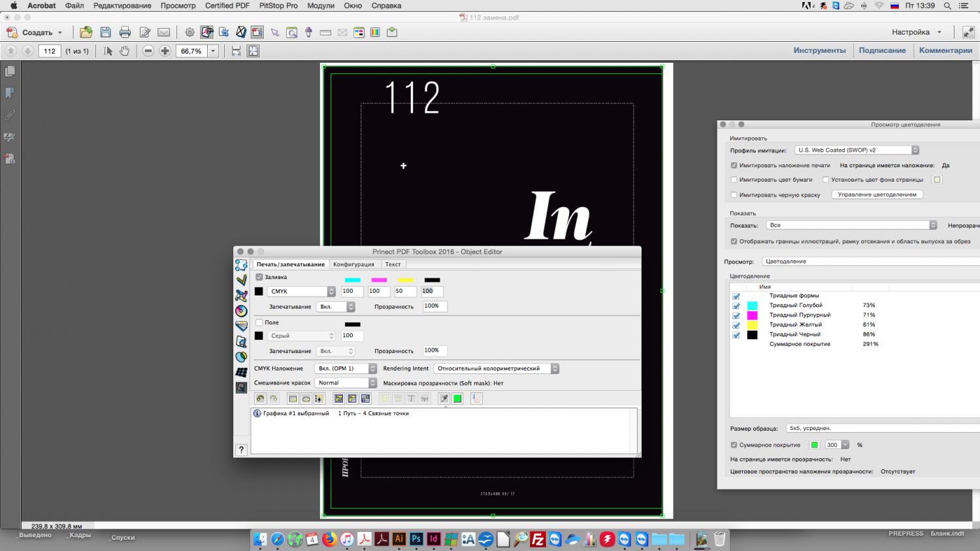Switch to the Конфигурация tab

[353, 264]
